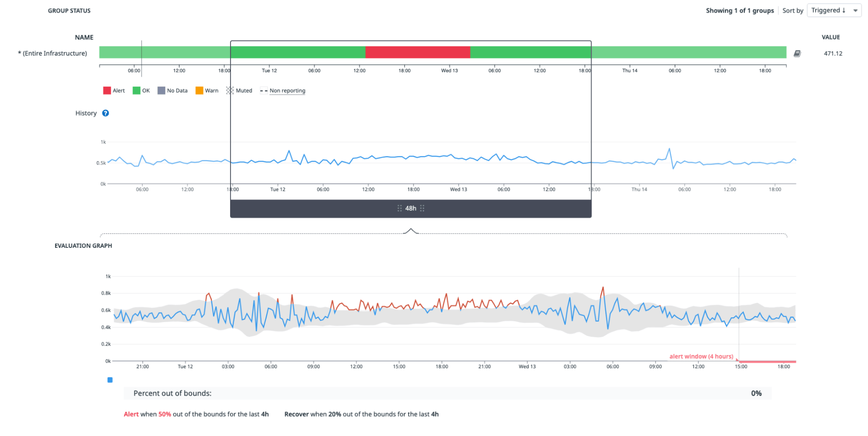
Task: Click the alert window (4 hours) label
Action: point(701,356)
